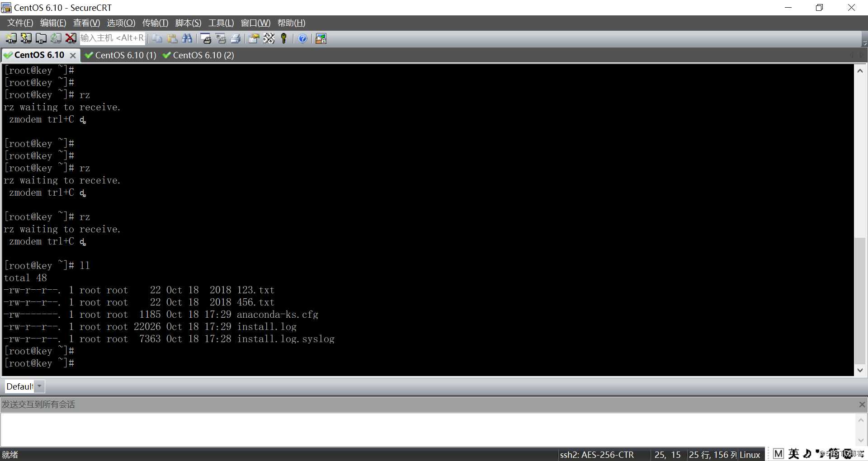Click inside the chat window input area

[428, 429]
